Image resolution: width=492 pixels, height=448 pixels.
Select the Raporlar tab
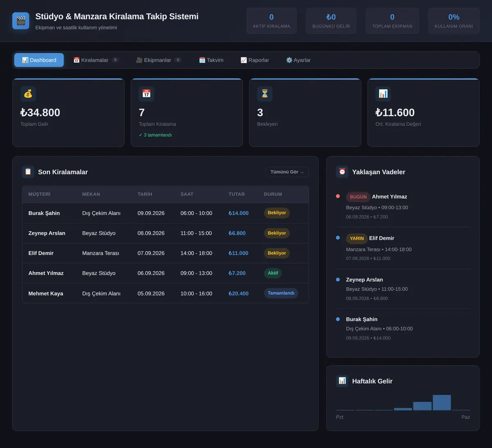click(255, 60)
